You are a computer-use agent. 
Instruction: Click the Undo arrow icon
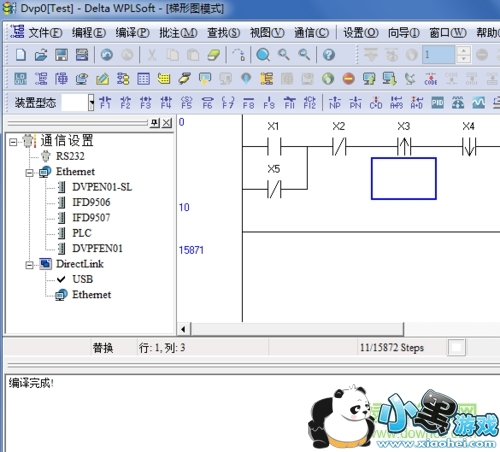pyautogui.click(x=107, y=55)
